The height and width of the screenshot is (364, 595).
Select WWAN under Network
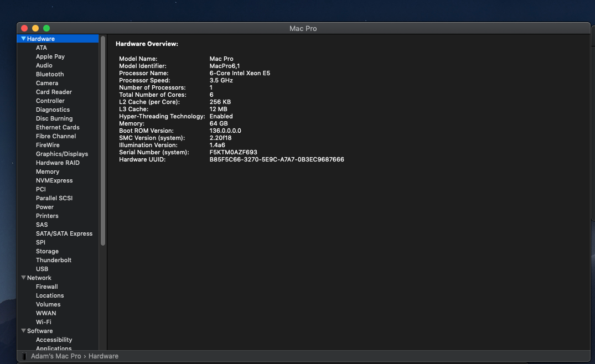point(46,313)
